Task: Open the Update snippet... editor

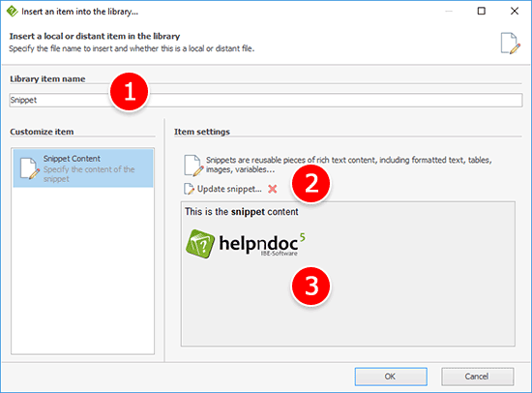Action: tap(229, 189)
